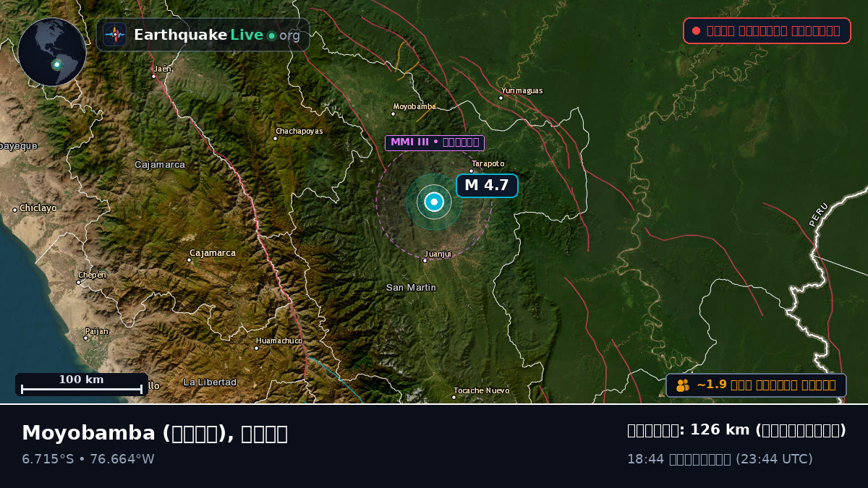Click the Moyobamba headline in the bottom bar
Screen dimensions: 868x488
click(155, 433)
